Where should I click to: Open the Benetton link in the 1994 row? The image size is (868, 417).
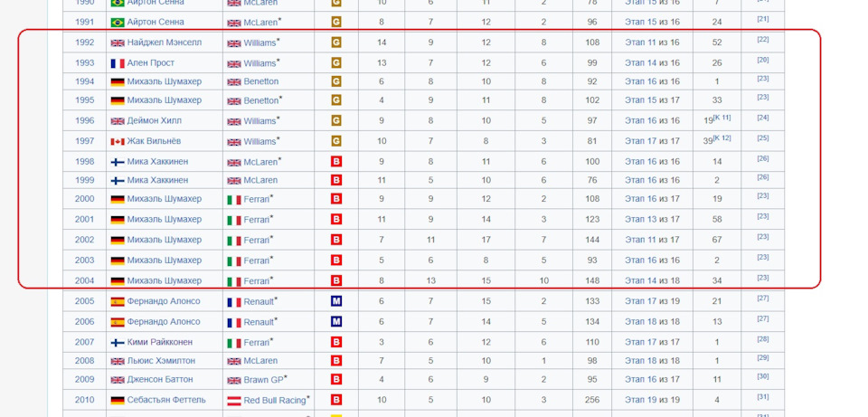click(260, 81)
